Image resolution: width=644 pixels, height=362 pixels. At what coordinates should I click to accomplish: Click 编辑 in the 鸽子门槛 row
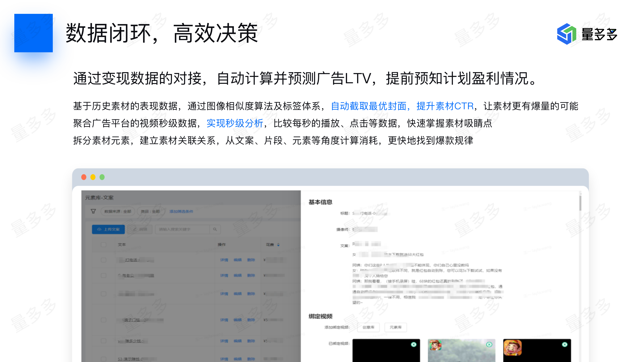pos(237,320)
